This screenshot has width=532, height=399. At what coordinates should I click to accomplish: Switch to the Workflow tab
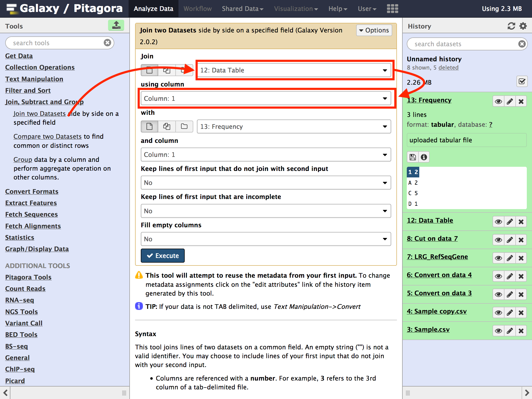[197, 9]
